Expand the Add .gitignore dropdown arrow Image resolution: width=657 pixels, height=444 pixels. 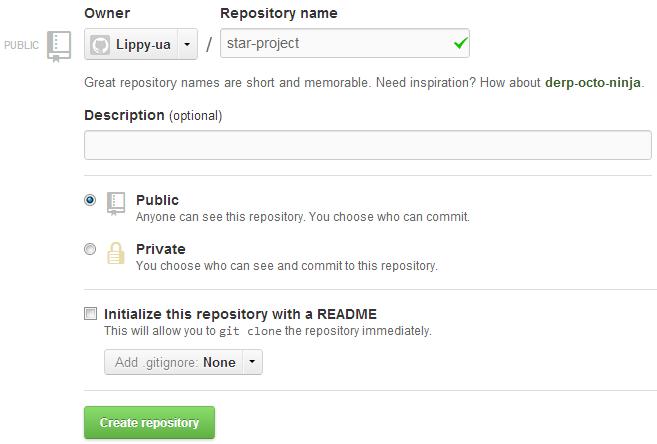(x=252, y=361)
